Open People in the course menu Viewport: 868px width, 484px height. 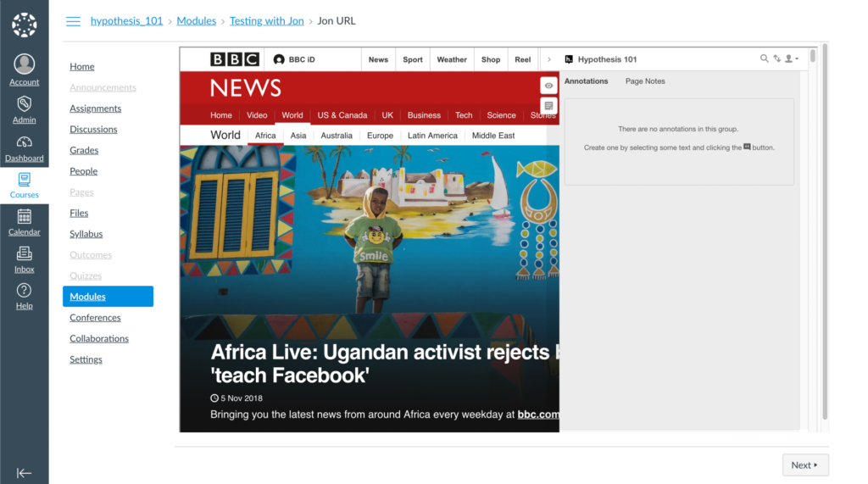[x=84, y=171]
